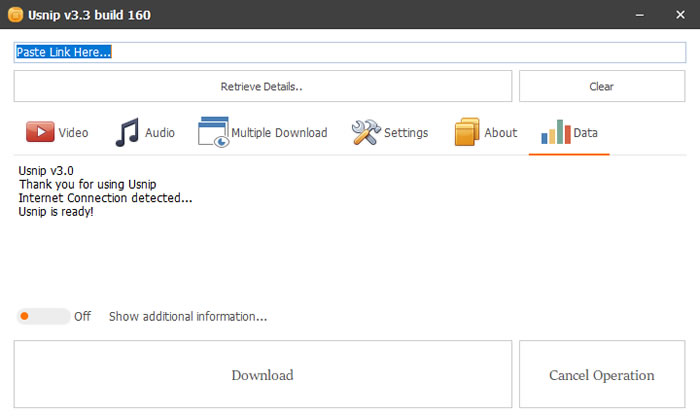The width and height of the screenshot is (700, 416).
Task: Open the Multiple Download tab label
Action: [279, 133]
